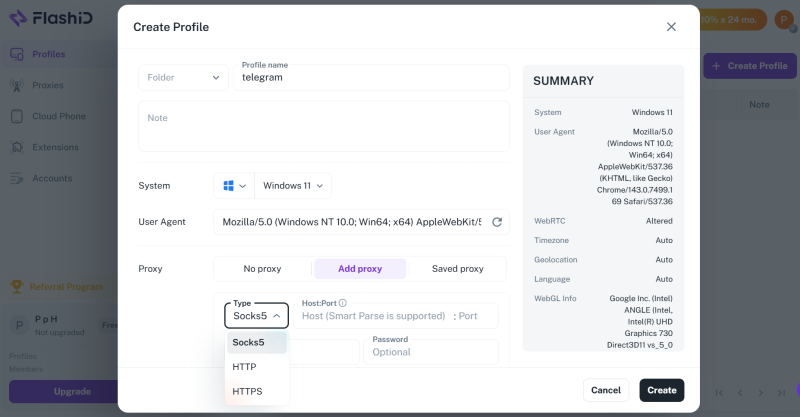Expand the Windows 11 version dropdown
Viewport: 800px width, 417px height.
[293, 186]
